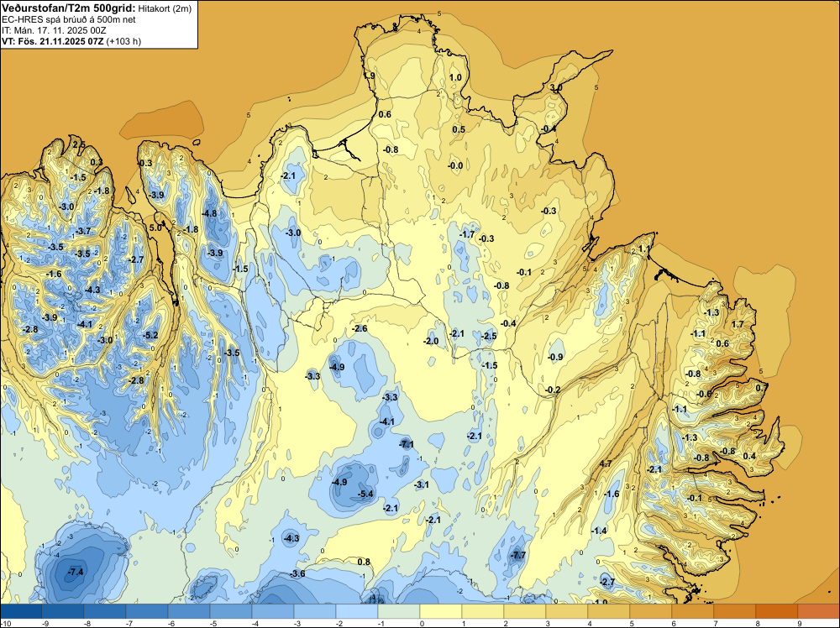Click the -7.1 temperature value

407,444
